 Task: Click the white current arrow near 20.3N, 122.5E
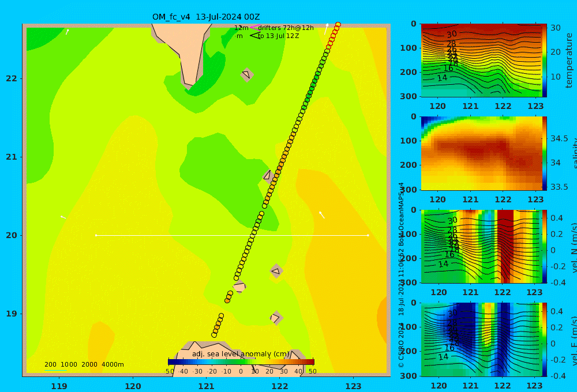[322, 215]
